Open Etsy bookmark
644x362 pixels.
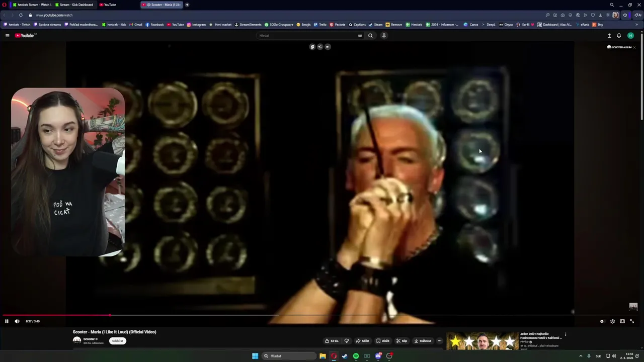(598, 25)
